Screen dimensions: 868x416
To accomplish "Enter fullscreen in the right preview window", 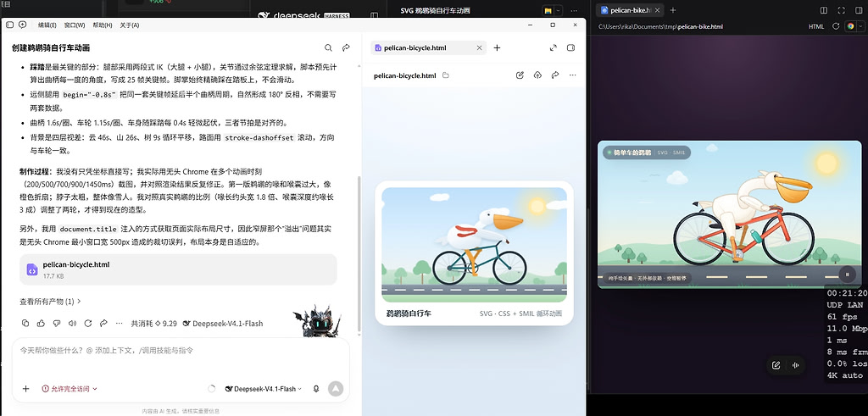I will (x=842, y=10).
